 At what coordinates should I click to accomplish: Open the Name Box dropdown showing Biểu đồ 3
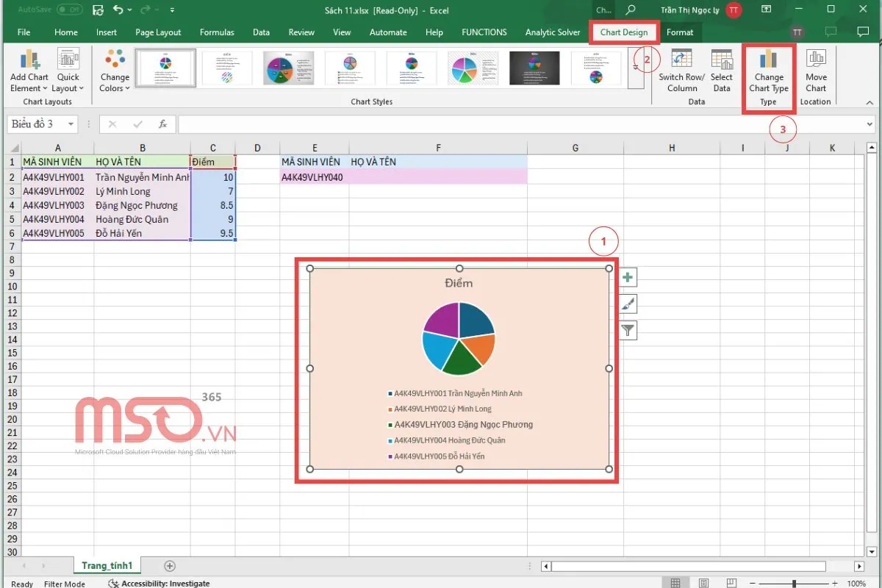71,123
